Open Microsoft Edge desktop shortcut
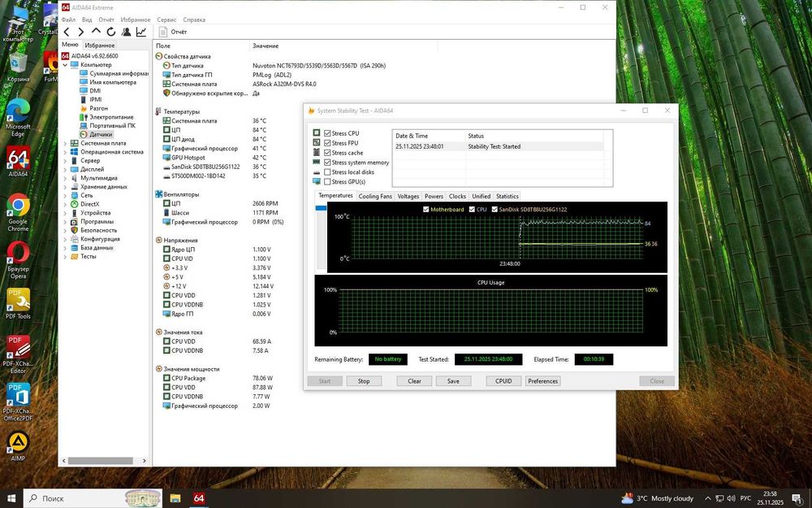The width and height of the screenshot is (812, 508). click(18, 118)
